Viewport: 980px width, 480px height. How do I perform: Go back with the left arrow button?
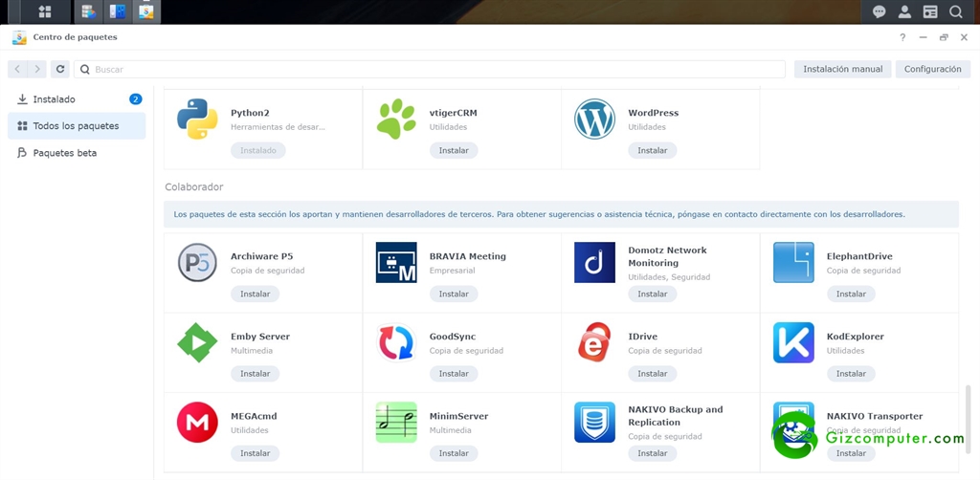point(17,69)
